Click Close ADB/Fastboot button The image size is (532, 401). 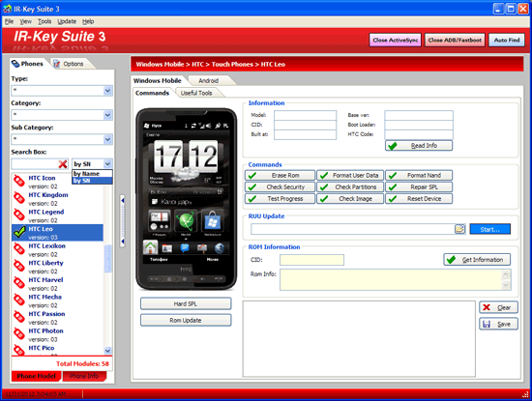[x=455, y=40]
